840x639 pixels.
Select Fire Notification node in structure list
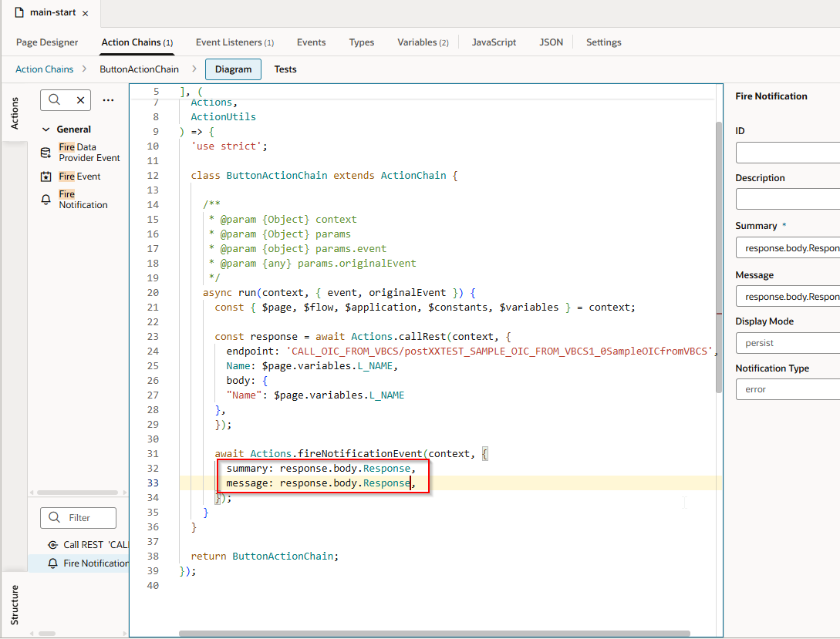pos(96,563)
